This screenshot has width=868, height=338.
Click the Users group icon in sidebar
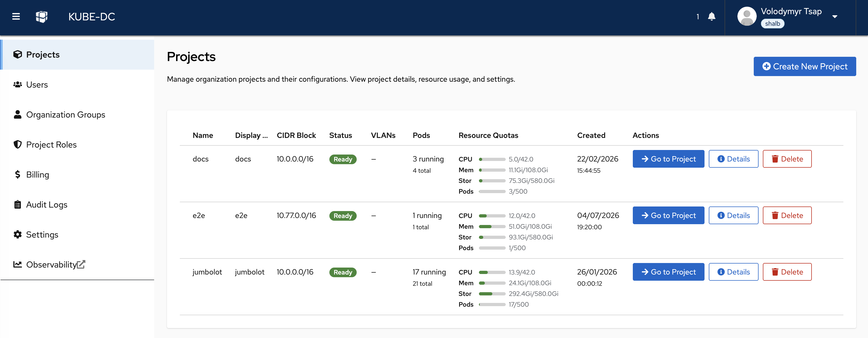coord(17,85)
